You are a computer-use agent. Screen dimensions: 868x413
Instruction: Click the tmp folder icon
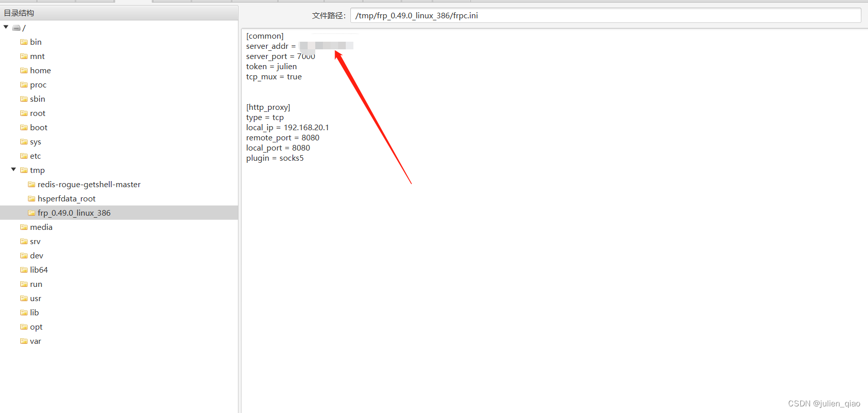(x=24, y=170)
